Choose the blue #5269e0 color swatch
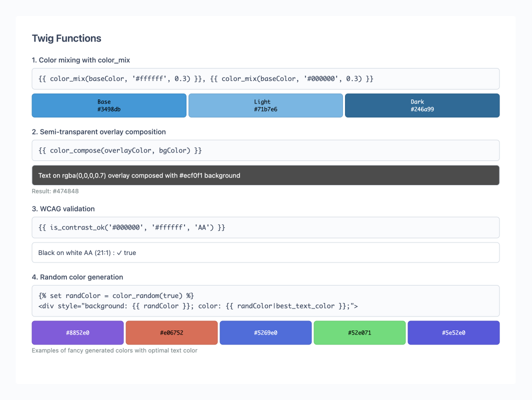Image resolution: width=532 pixels, height=400 pixels. coord(265,332)
